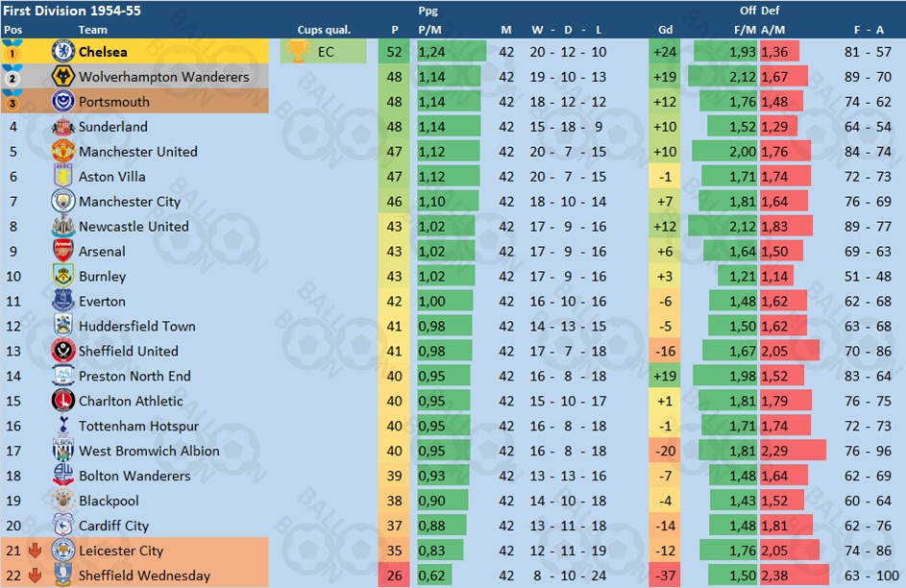Select the Cups qual. column header
The width and height of the screenshot is (906, 588).
[x=324, y=30]
